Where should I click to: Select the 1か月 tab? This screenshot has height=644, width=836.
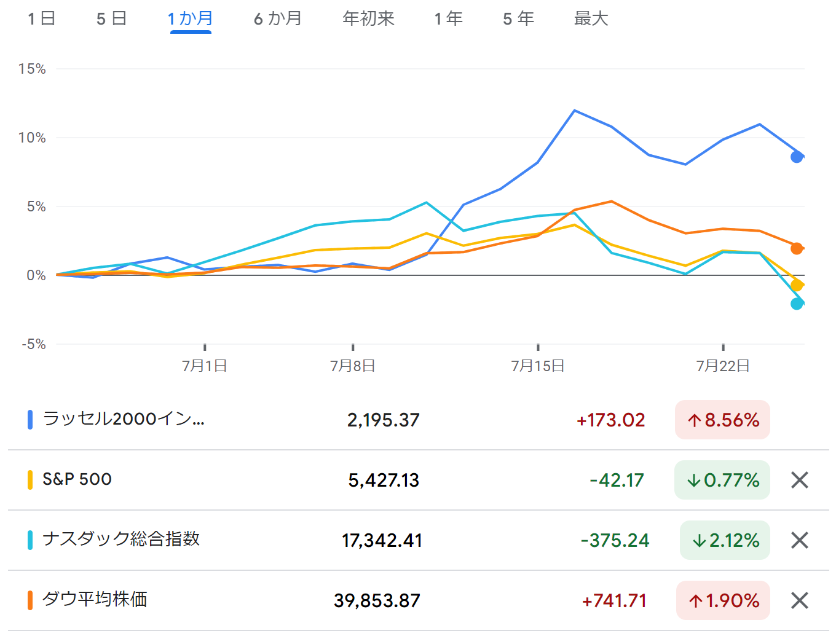point(191,19)
